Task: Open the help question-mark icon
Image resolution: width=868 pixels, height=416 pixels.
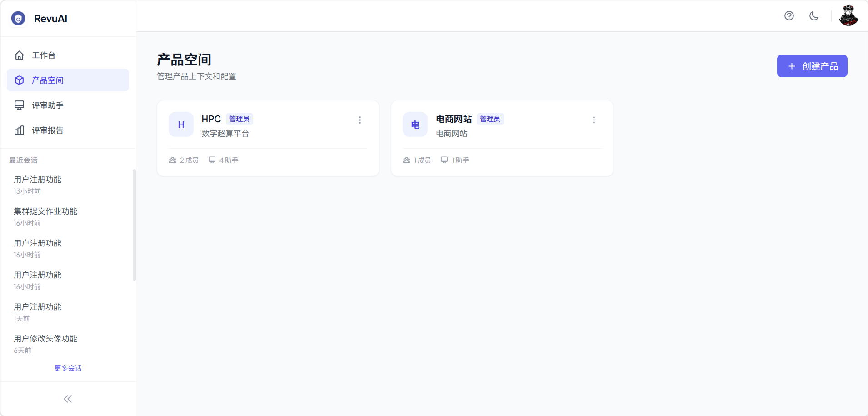Action: point(789,16)
